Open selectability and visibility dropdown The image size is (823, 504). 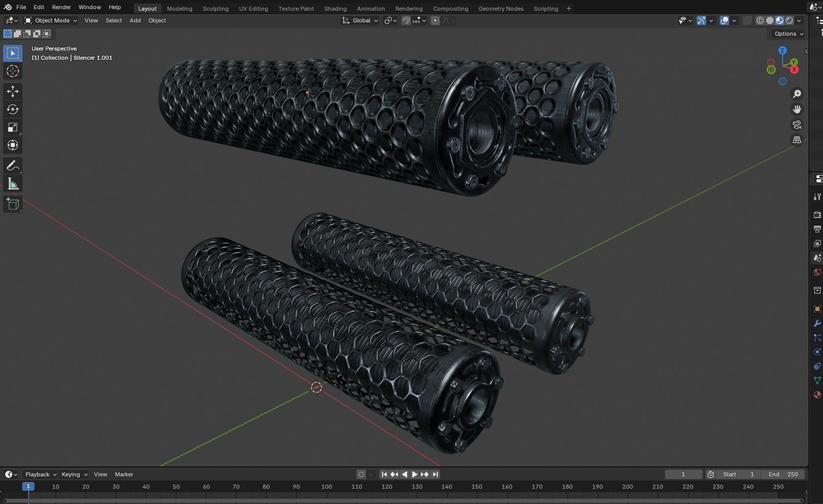(685, 20)
